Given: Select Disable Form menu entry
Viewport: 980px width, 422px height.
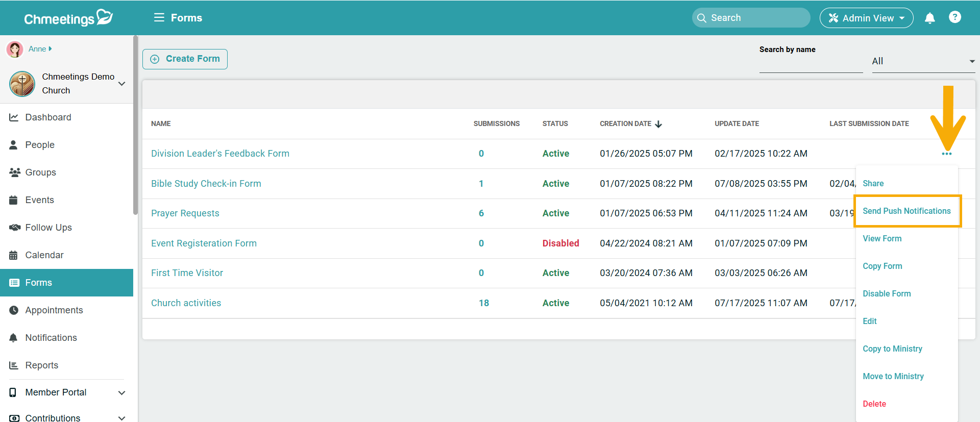Looking at the screenshot, I should (x=887, y=293).
